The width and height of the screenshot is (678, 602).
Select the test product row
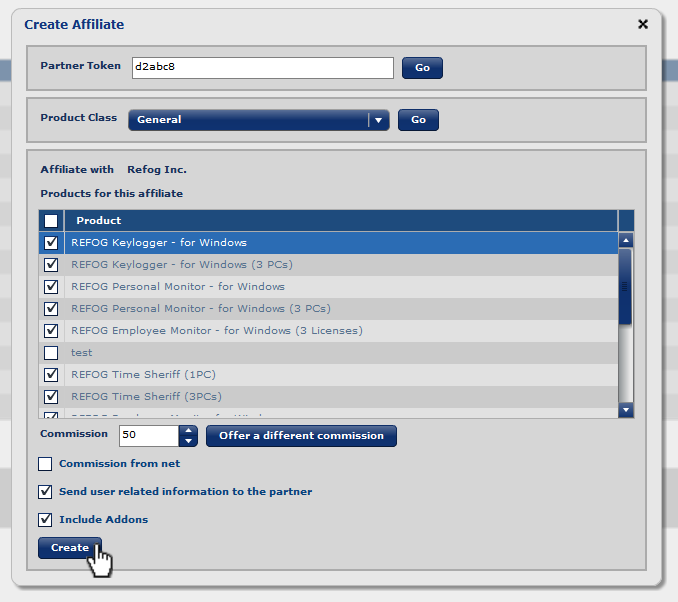329,353
